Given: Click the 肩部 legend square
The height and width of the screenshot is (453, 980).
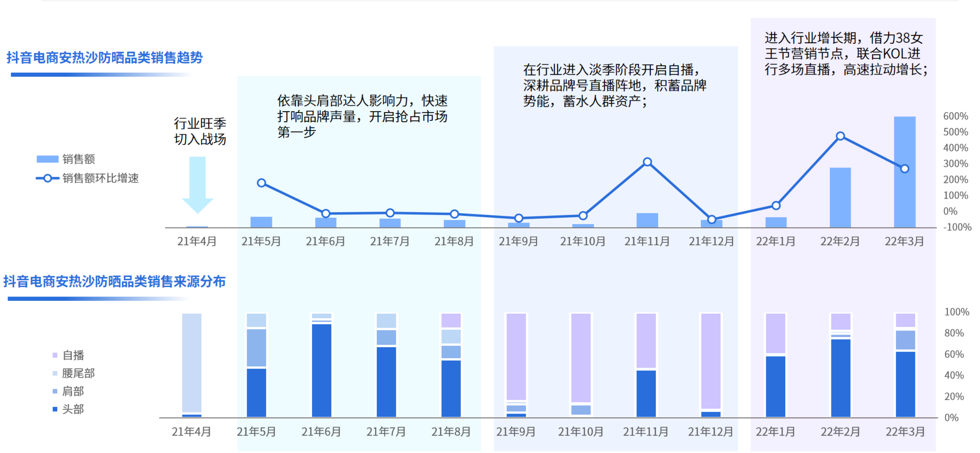Looking at the screenshot, I should (55, 391).
